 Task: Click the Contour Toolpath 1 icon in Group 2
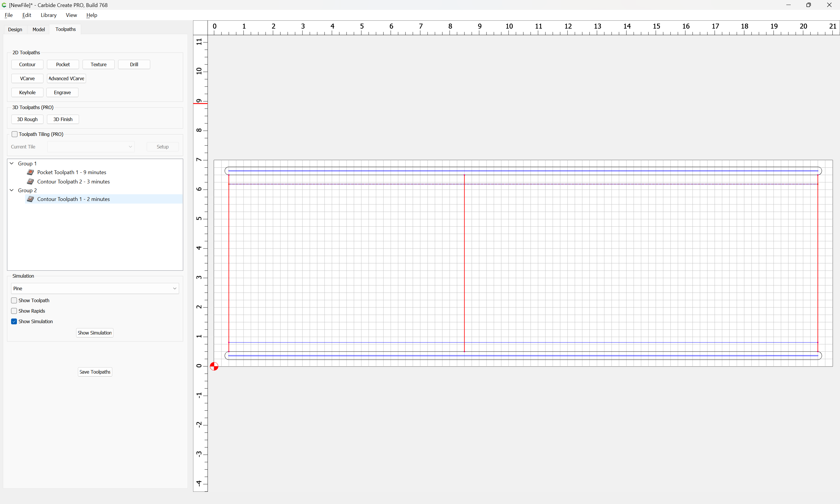click(31, 199)
